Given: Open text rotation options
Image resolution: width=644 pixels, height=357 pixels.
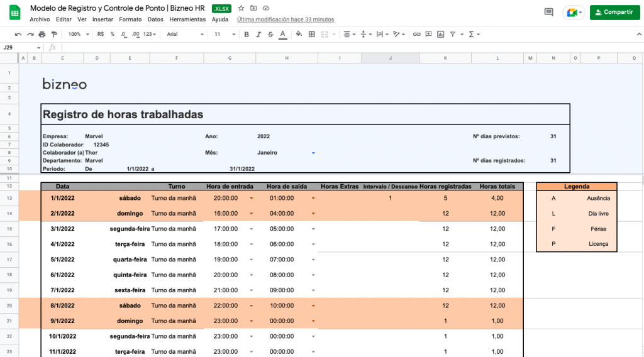Looking at the screenshot, I should [398, 35].
